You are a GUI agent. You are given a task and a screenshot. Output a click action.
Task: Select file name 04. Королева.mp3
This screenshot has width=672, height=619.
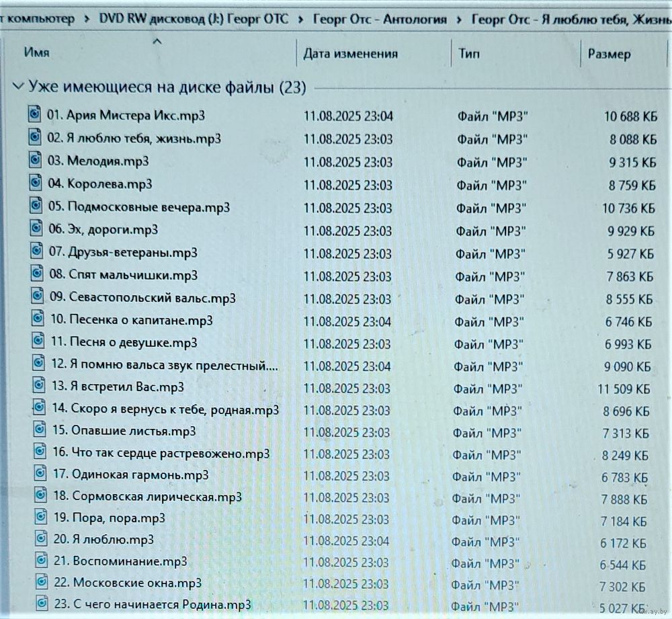100,184
